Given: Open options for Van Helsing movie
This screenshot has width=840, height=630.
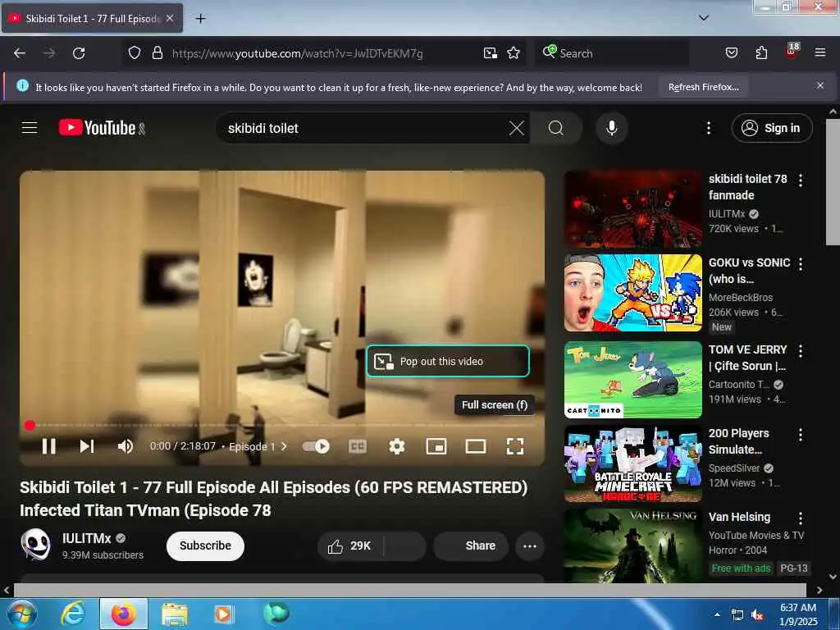Looking at the screenshot, I should click(801, 518).
